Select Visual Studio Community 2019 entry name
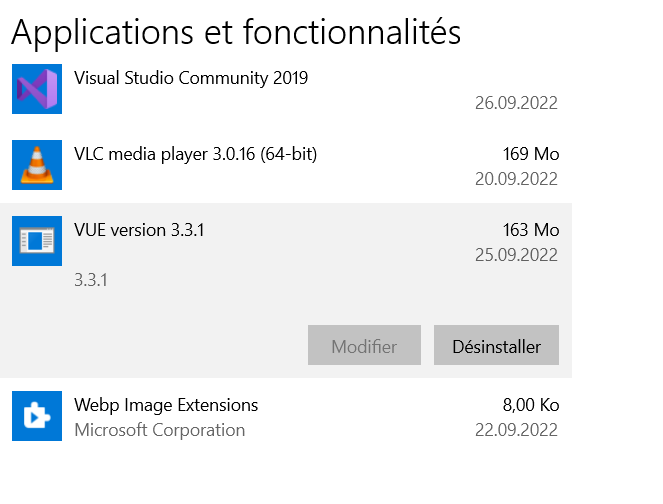Image resolution: width=663 pixels, height=504 pixels. pos(191,78)
